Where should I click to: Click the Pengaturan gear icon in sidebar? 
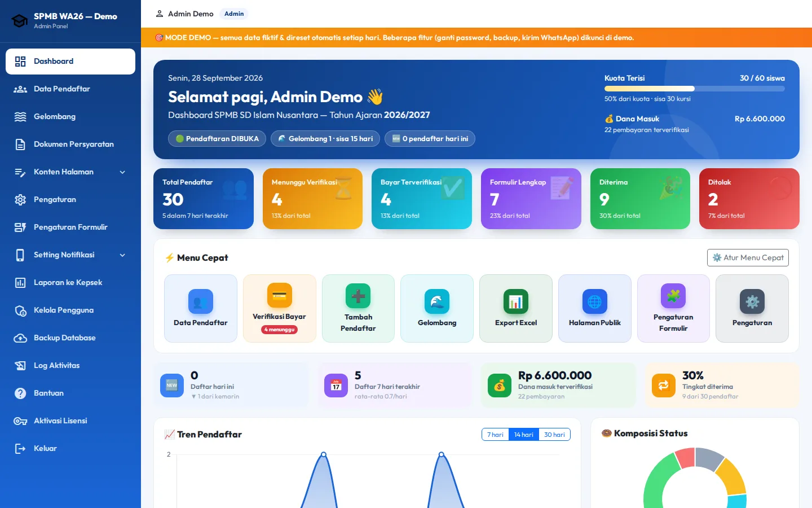(x=20, y=200)
